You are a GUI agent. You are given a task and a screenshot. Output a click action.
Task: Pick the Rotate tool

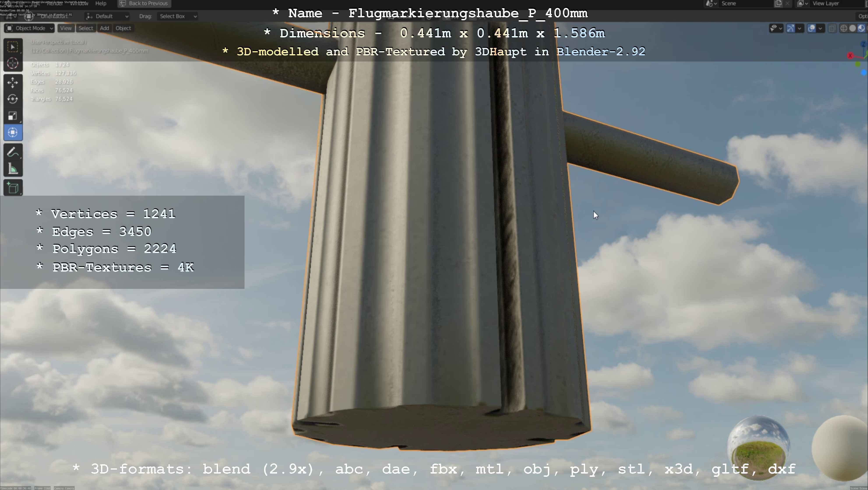tap(13, 99)
